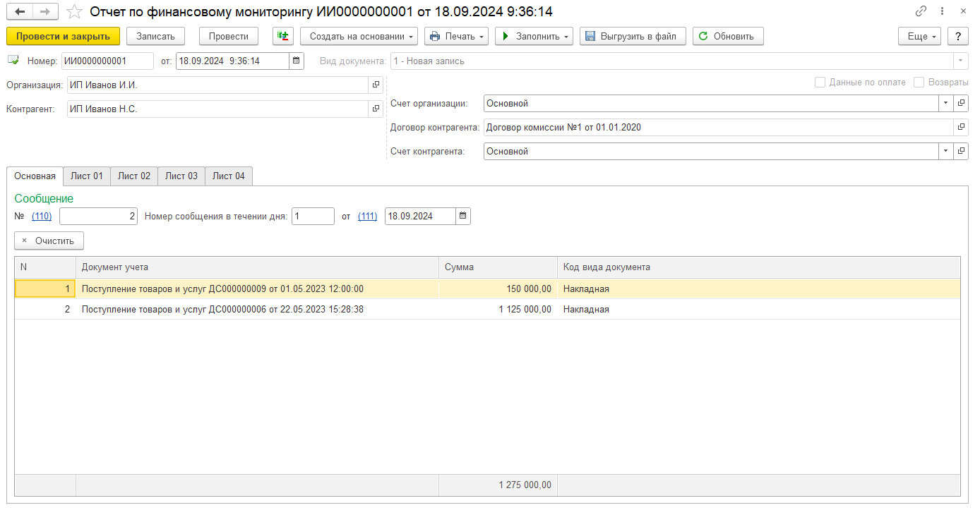Click the Контрагент field ИП Иванов Н.С.

point(218,109)
